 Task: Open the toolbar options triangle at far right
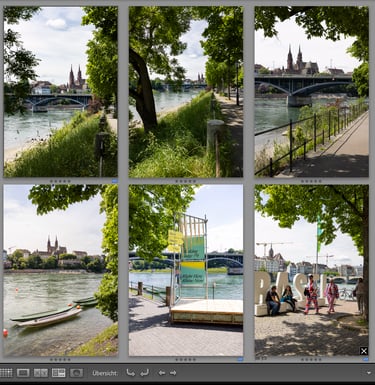coord(369,373)
